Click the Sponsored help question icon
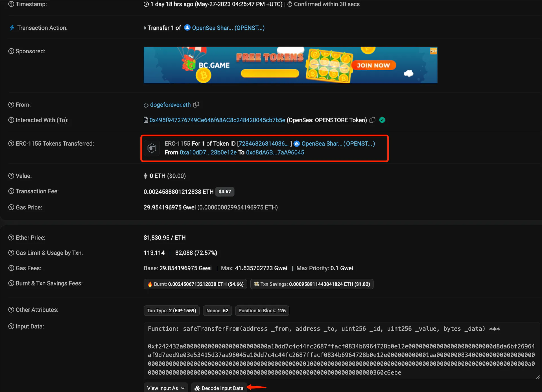 (x=11, y=51)
